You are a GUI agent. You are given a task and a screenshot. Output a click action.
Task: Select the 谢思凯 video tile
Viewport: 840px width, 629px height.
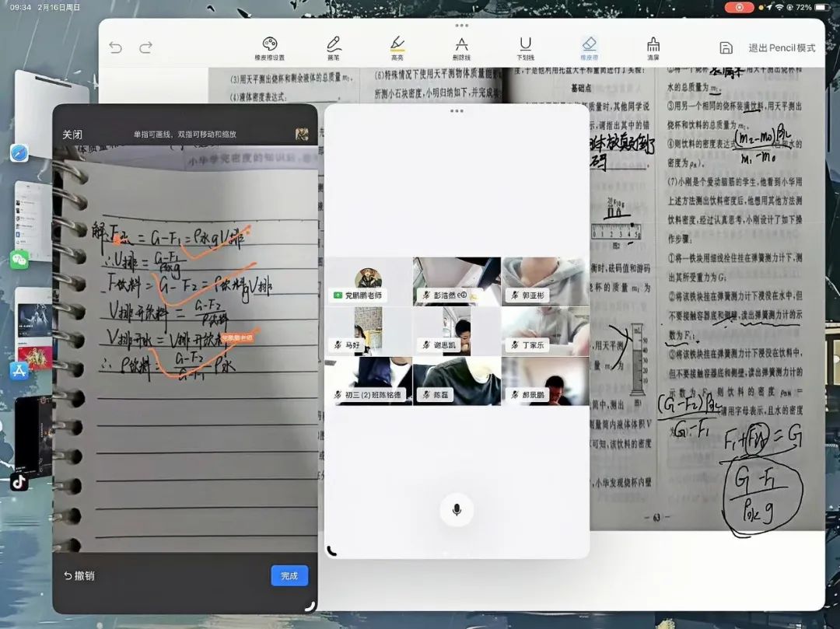(457, 331)
